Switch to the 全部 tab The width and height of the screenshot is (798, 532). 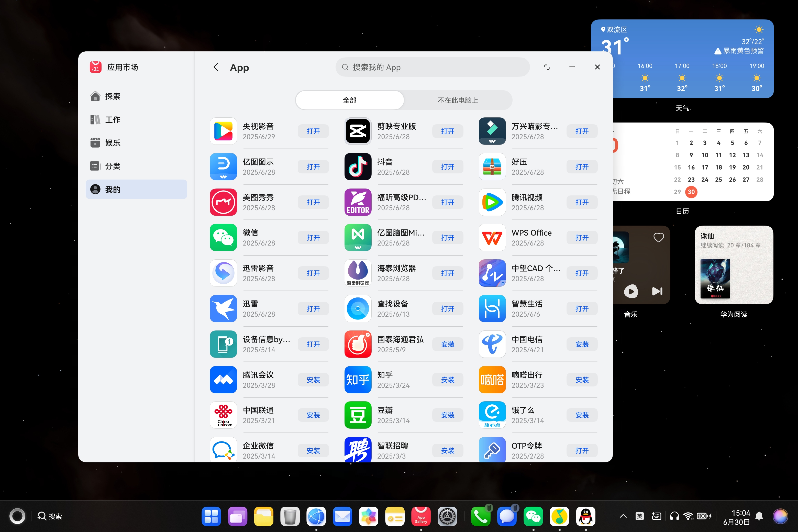[x=350, y=100]
